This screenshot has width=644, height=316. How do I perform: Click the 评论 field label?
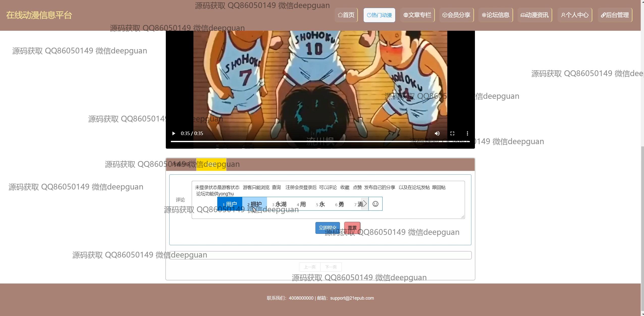[180, 200]
